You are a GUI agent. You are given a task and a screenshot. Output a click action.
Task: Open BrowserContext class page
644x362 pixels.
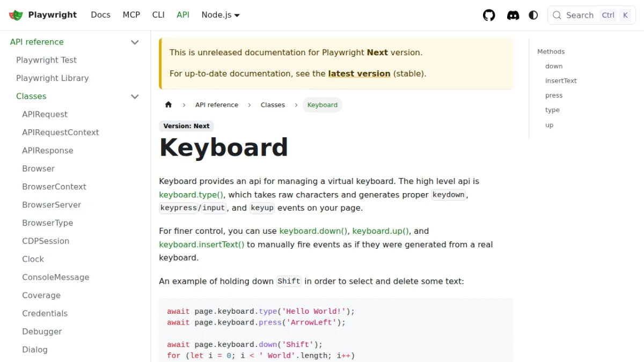(54, 187)
